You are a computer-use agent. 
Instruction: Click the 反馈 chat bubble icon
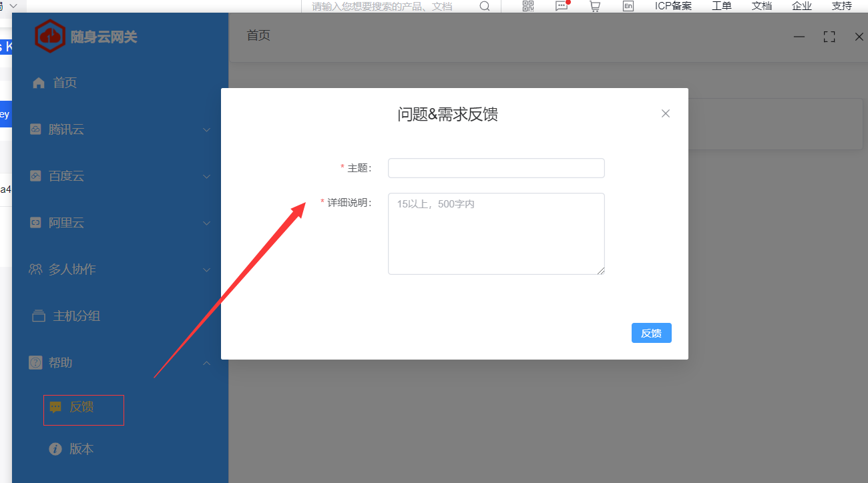coord(55,407)
